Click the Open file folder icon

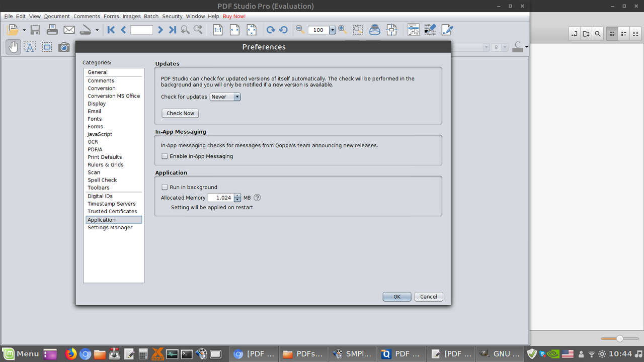[x=13, y=30]
